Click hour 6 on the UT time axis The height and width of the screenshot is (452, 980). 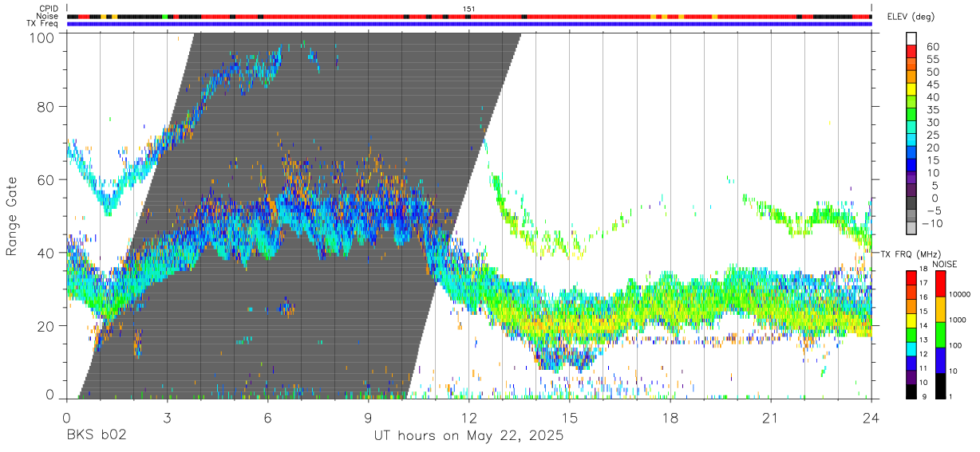267,417
